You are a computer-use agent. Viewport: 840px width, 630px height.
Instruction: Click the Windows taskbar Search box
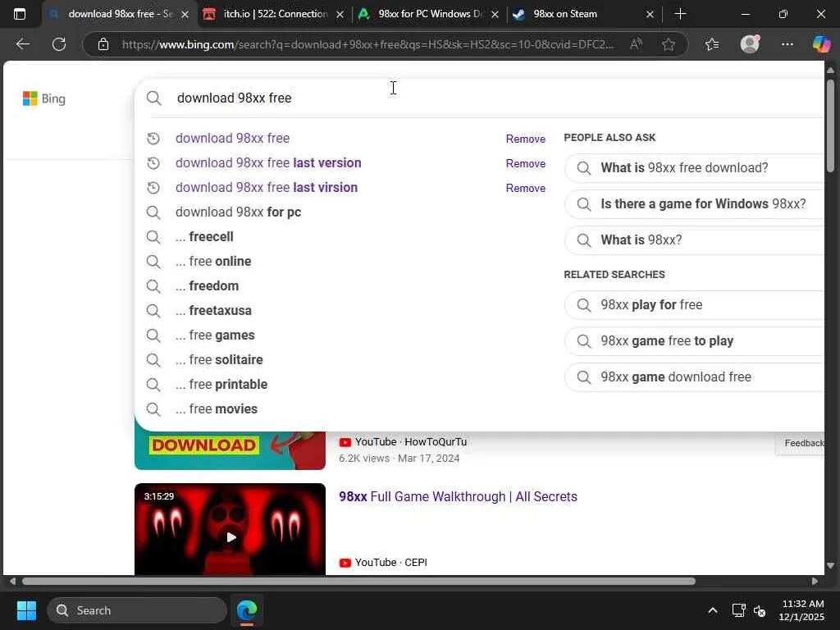(x=137, y=610)
